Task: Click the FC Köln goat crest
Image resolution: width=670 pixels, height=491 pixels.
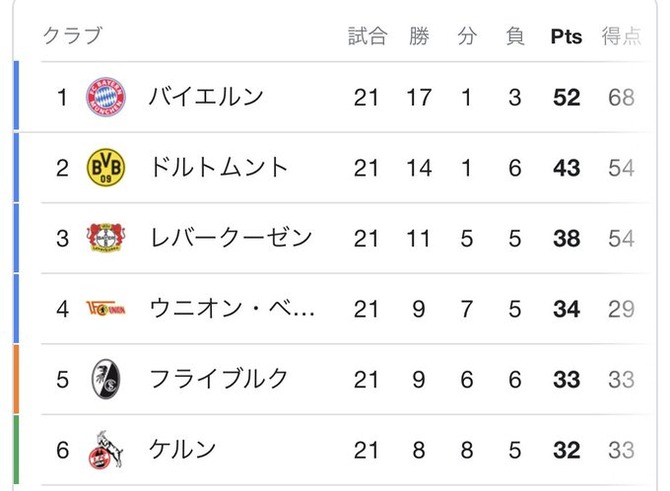Action: (106, 450)
